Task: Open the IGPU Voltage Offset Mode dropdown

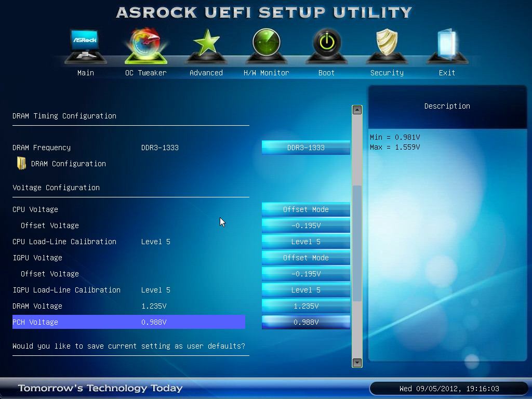Action: coord(305,258)
